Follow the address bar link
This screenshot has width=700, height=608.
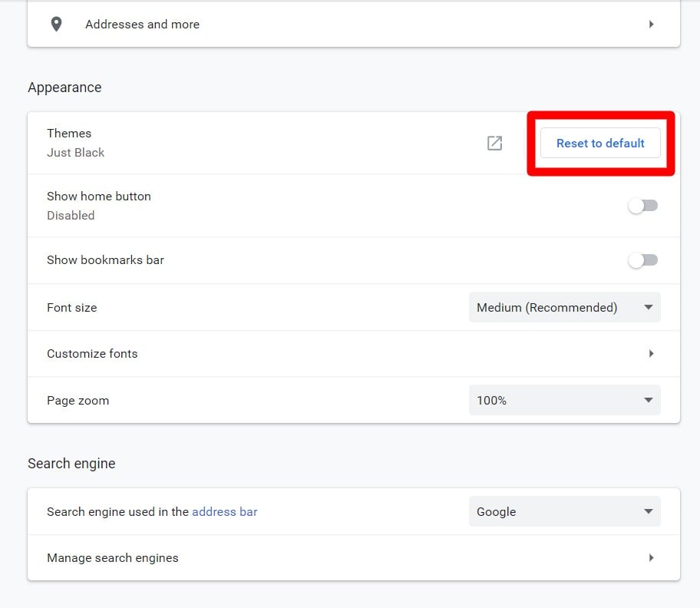coord(225,511)
